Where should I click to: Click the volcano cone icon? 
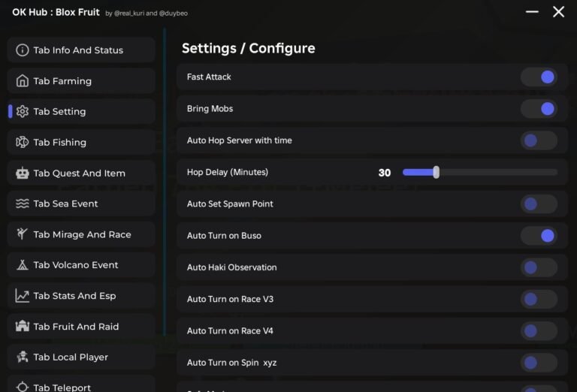point(22,265)
